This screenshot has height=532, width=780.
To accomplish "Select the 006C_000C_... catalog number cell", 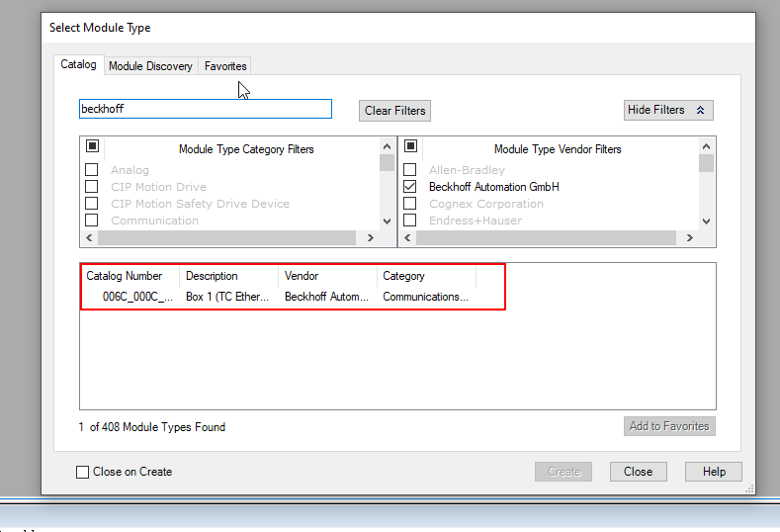I will pos(137,297).
